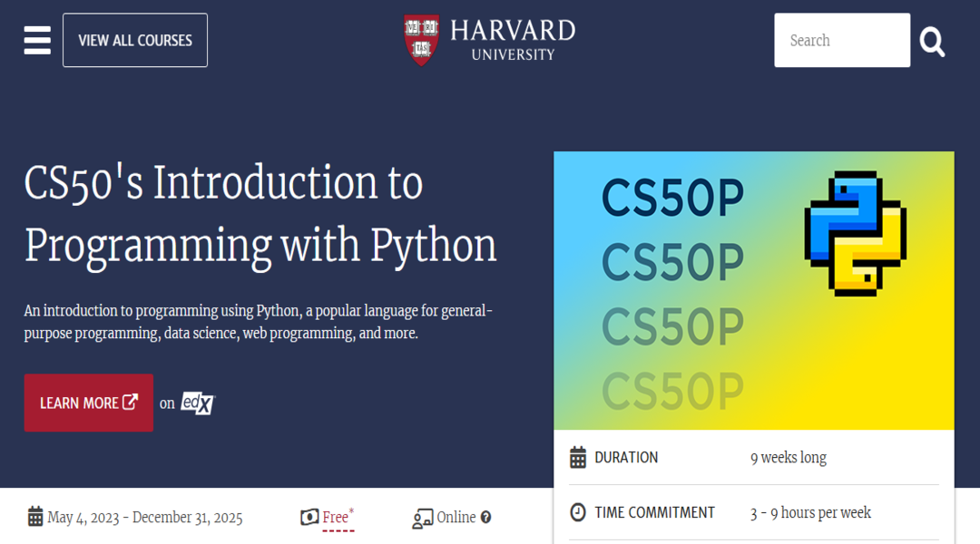The width and height of the screenshot is (980, 544).
Task: Click the edX logo
Action: coord(198,403)
